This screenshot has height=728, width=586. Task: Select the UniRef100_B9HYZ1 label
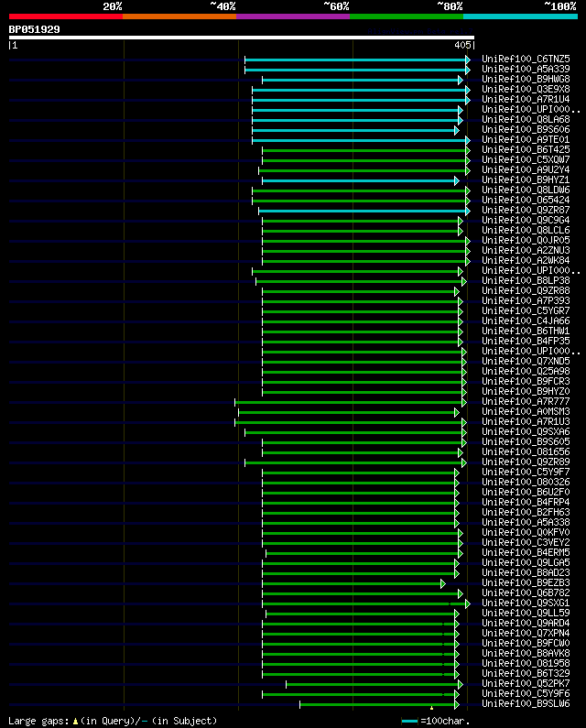pos(526,179)
